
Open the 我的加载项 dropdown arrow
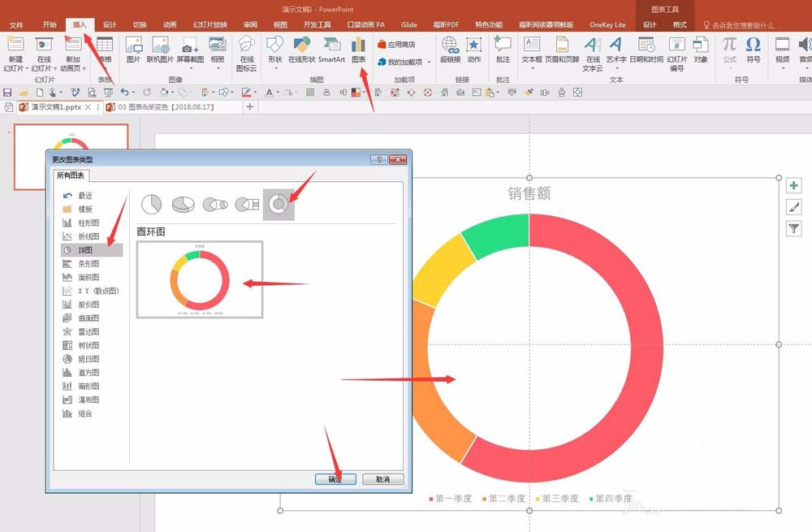[429, 63]
